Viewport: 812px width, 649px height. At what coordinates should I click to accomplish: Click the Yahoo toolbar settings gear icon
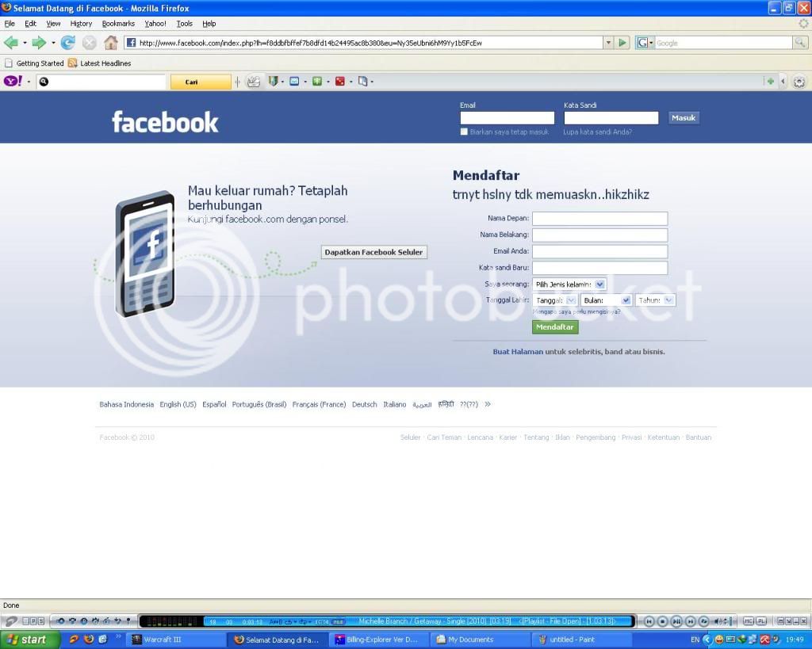point(799,82)
